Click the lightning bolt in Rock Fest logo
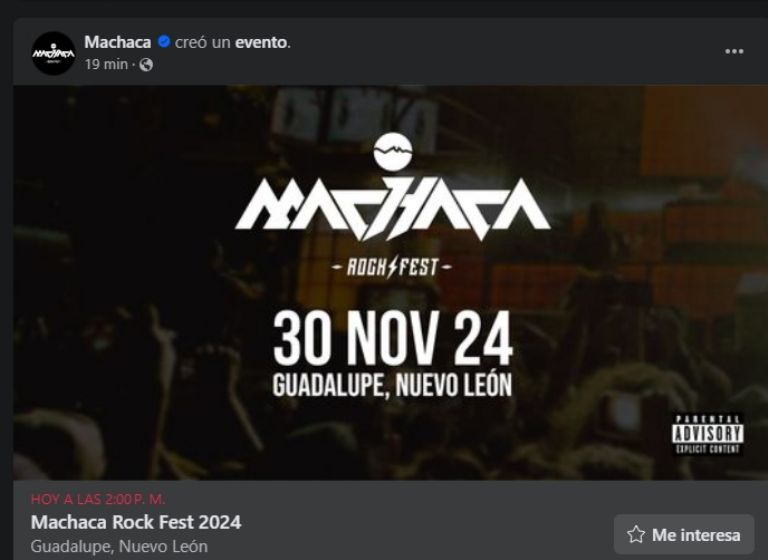768x560 pixels. click(392, 267)
